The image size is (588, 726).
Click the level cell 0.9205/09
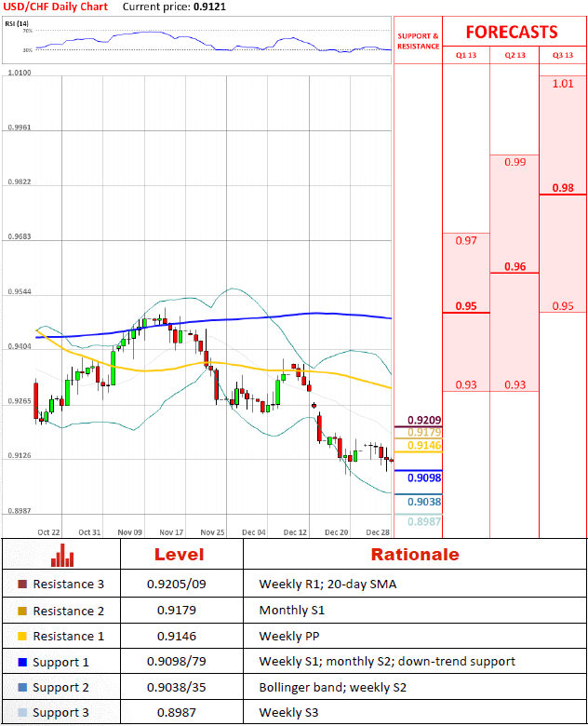[x=177, y=585]
